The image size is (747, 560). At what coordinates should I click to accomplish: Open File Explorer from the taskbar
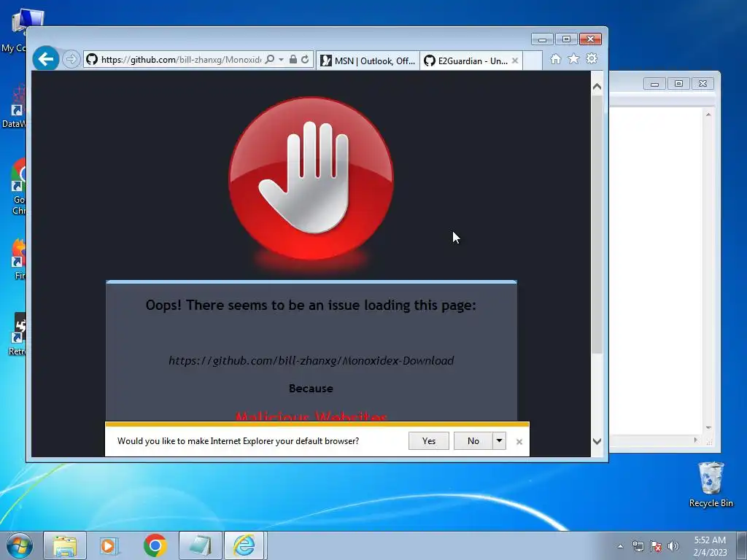click(x=65, y=545)
